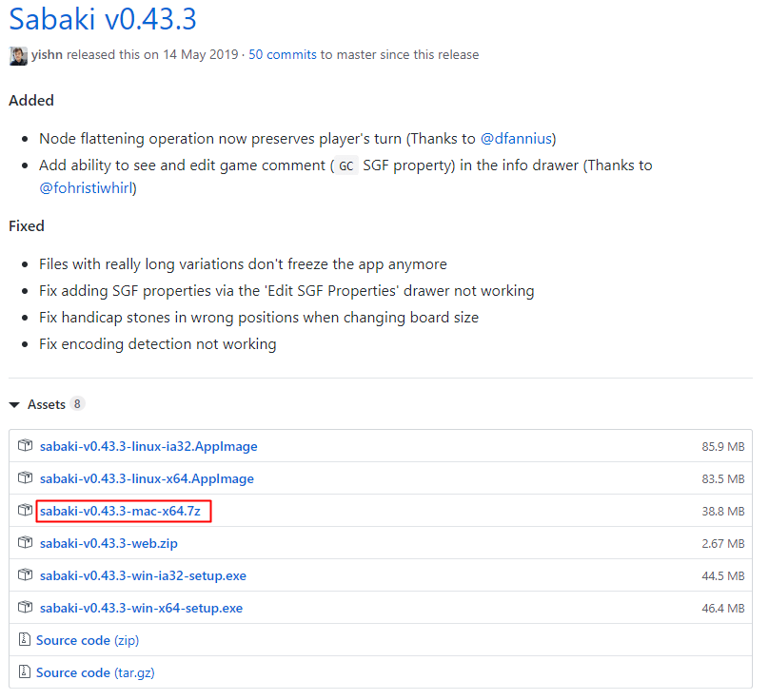The height and width of the screenshot is (700, 769).
Task: Click package icon beside win-ia32-setup.exe
Action: tap(25, 574)
